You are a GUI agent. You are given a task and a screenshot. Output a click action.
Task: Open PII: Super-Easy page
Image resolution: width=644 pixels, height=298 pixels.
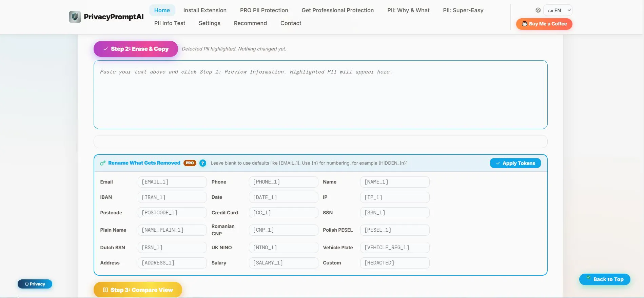pyautogui.click(x=463, y=10)
